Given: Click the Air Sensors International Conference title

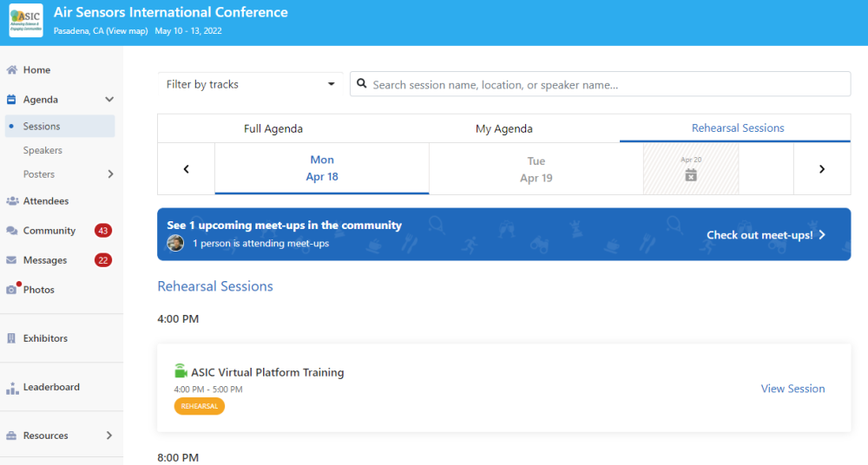Looking at the screenshot, I should (170, 12).
